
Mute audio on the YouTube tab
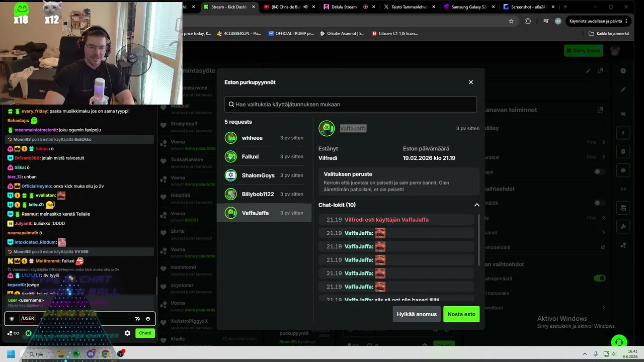(x=305, y=7)
